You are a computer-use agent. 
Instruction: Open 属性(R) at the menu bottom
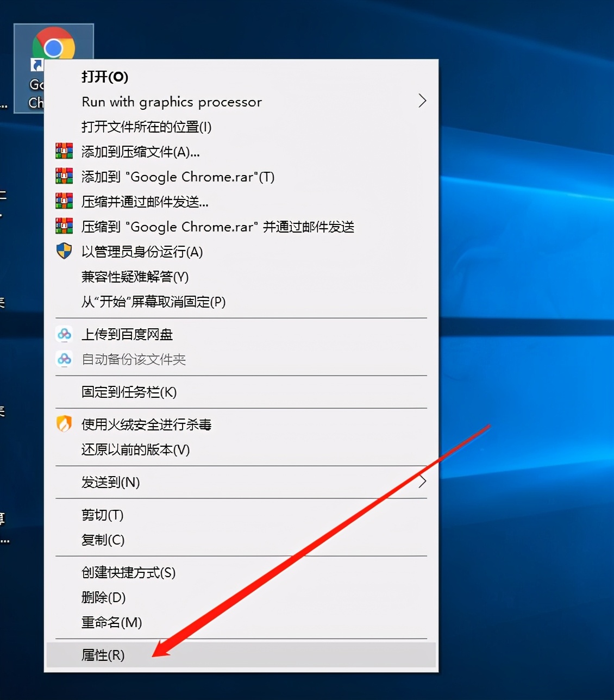[x=241, y=655]
